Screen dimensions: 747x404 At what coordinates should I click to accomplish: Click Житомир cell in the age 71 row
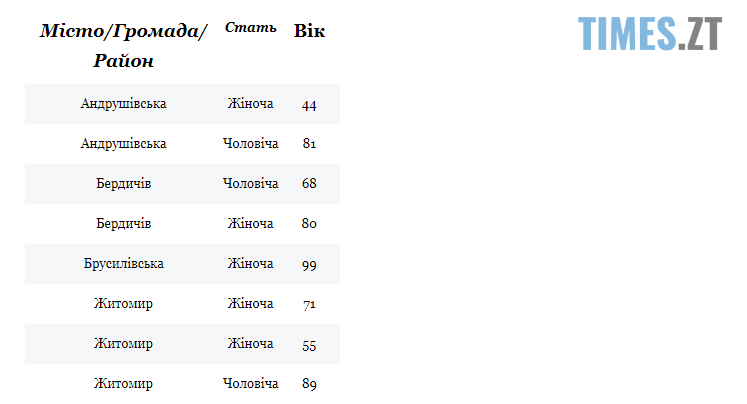click(x=124, y=304)
